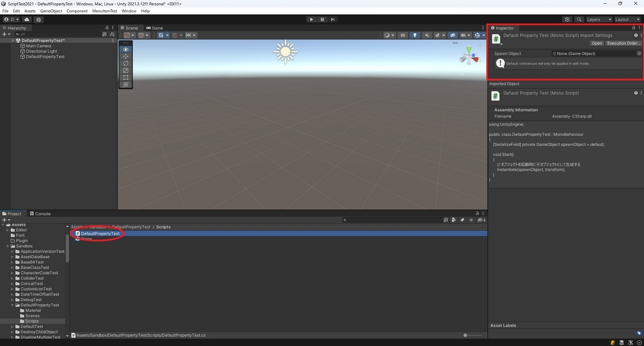Select the Move tool
The width and height of the screenshot is (644, 346).
point(126,56)
